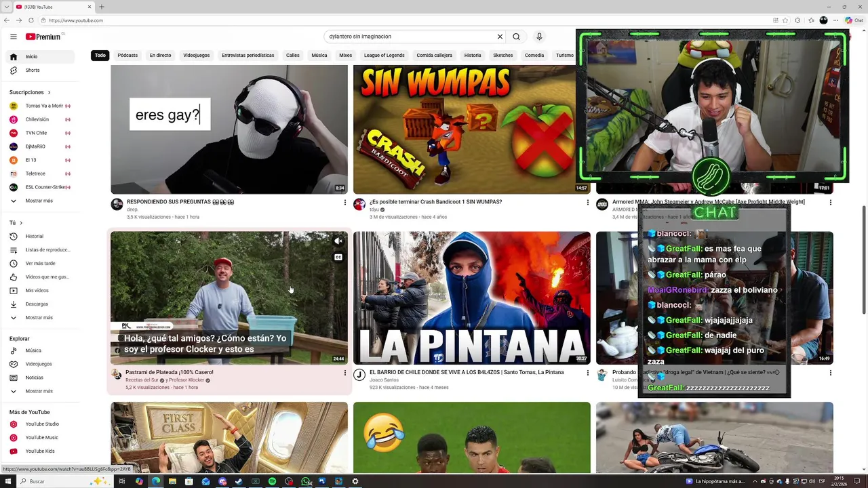Open options menu for Crash Bandicoot WUMPAS video
The width and height of the screenshot is (868, 488).
point(588,202)
